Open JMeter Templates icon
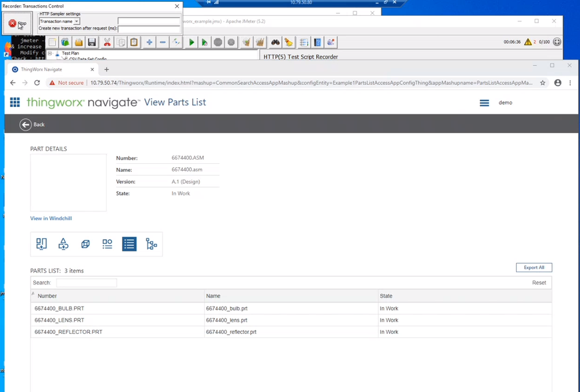Viewport: 580px width, 392px height. [65, 42]
